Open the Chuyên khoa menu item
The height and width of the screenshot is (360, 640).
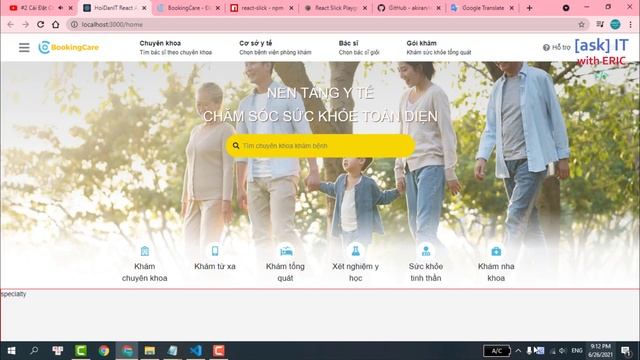176,47
